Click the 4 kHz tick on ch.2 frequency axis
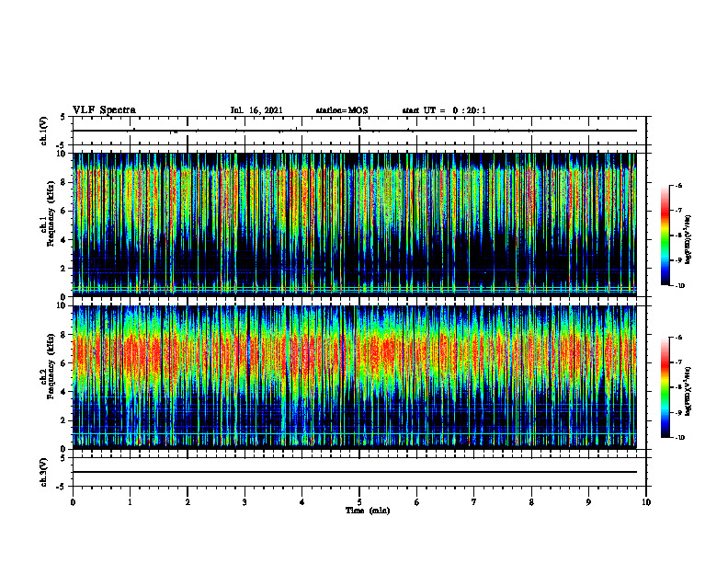 [x=64, y=392]
